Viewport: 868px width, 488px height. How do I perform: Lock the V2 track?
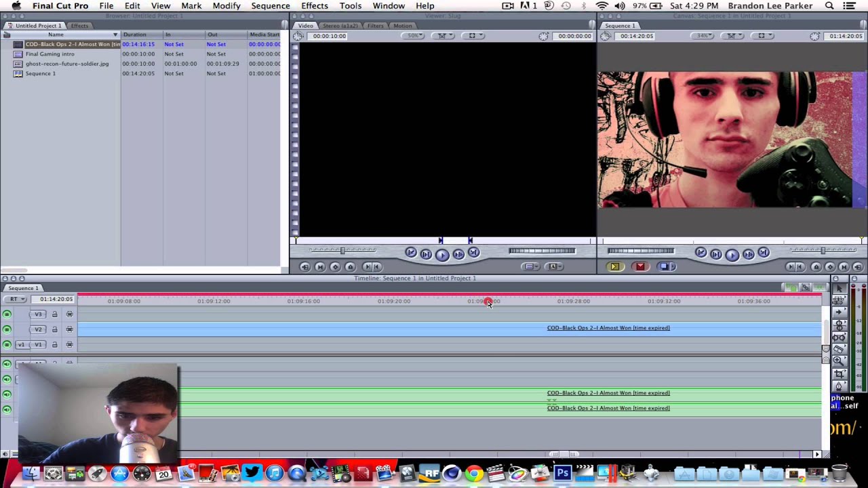point(55,329)
